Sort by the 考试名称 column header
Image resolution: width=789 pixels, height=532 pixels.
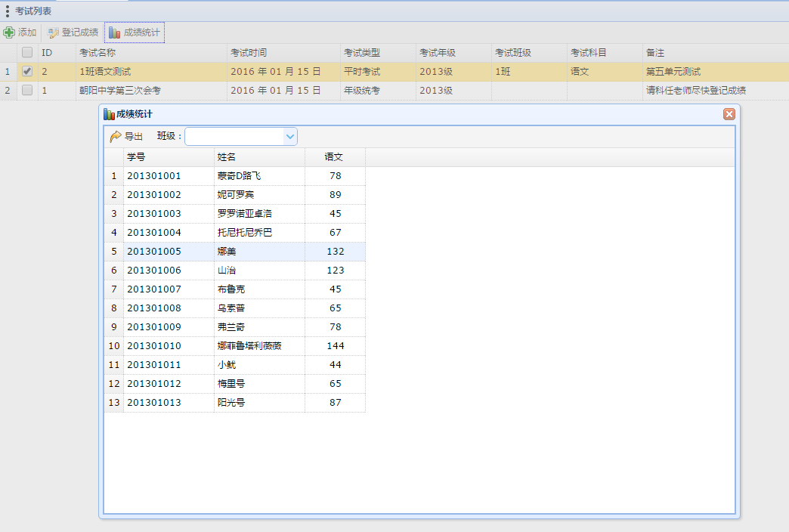pos(151,52)
